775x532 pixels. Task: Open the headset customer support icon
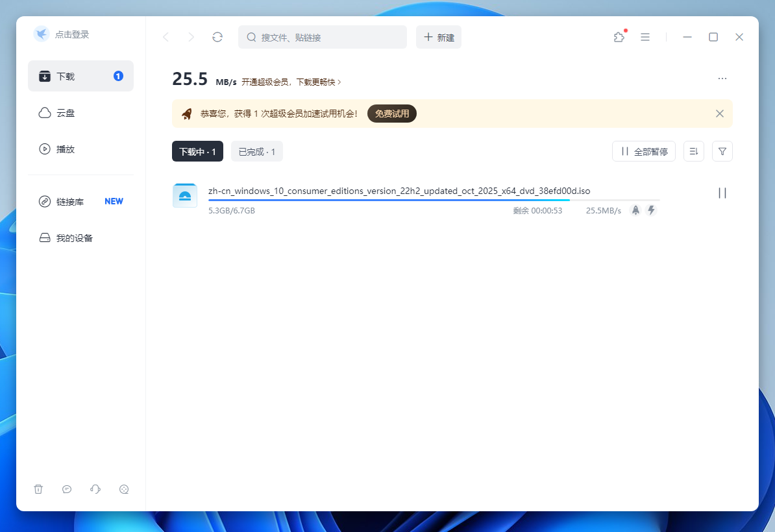(x=95, y=489)
